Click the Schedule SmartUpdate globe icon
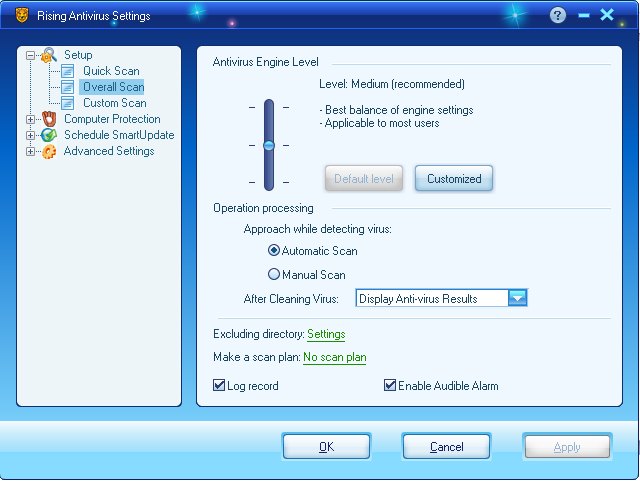The height and width of the screenshot is (481, 640). (49, 135)
